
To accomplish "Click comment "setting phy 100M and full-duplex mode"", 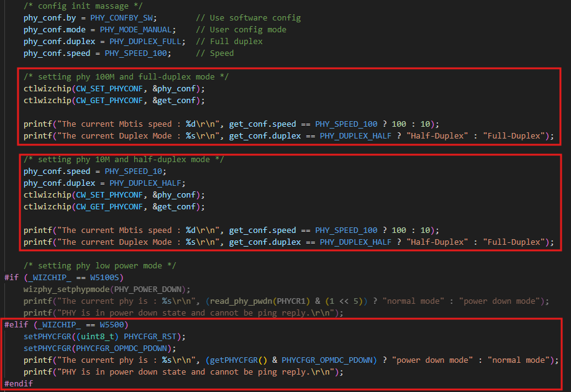I will tap(126, 77).
